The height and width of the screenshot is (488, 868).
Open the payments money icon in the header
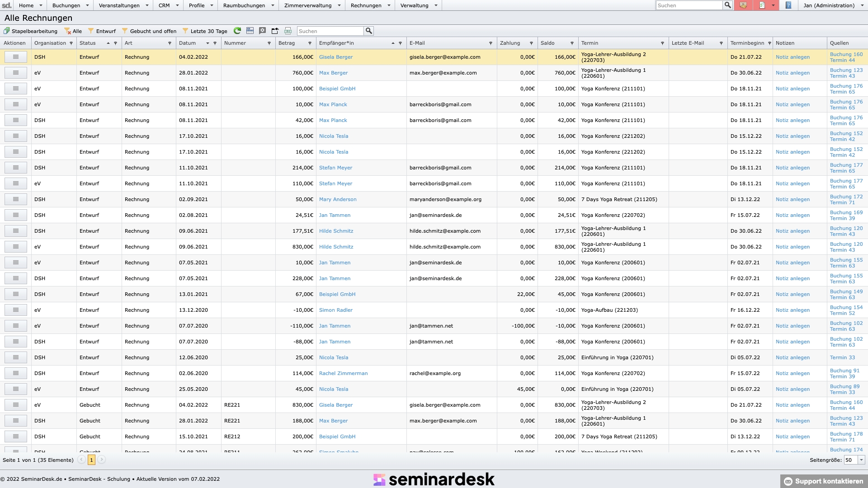(x=743, y=5)
